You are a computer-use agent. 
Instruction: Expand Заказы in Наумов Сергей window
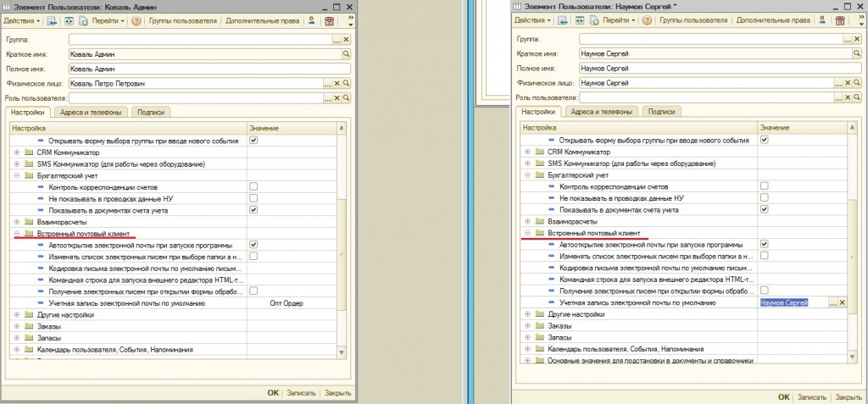pyautogui.click(x=527, y=326)
